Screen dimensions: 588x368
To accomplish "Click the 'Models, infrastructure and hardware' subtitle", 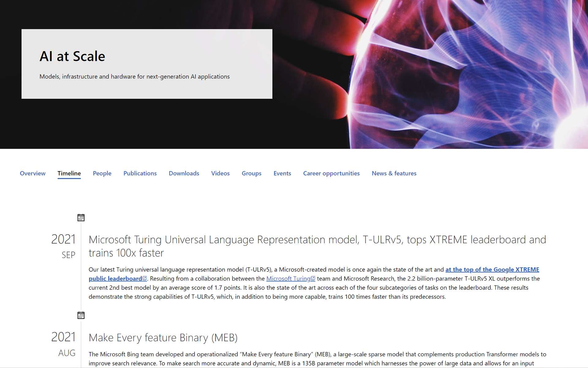I will [134, 76].
